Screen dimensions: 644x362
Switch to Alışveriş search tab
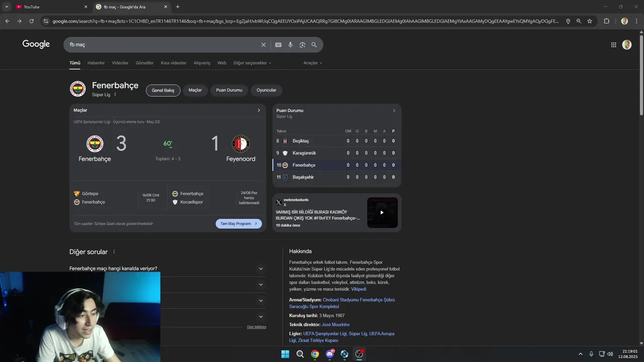pos(202,63)
